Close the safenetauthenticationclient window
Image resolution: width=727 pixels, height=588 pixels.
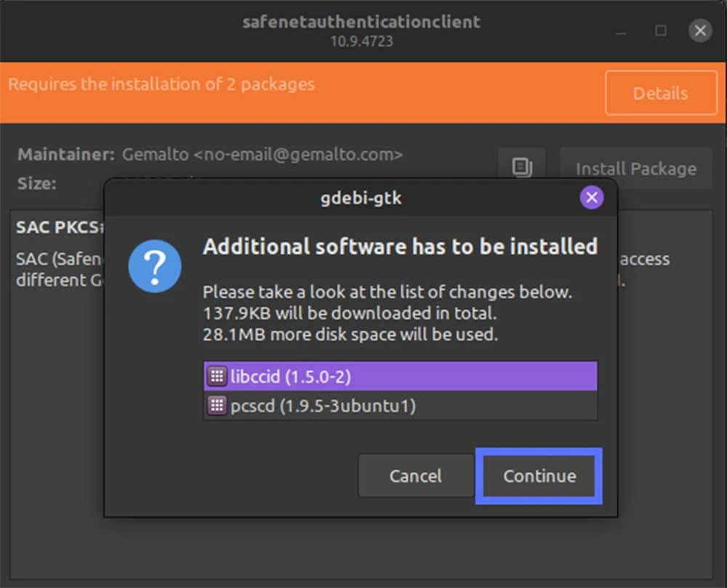point(700,31)
